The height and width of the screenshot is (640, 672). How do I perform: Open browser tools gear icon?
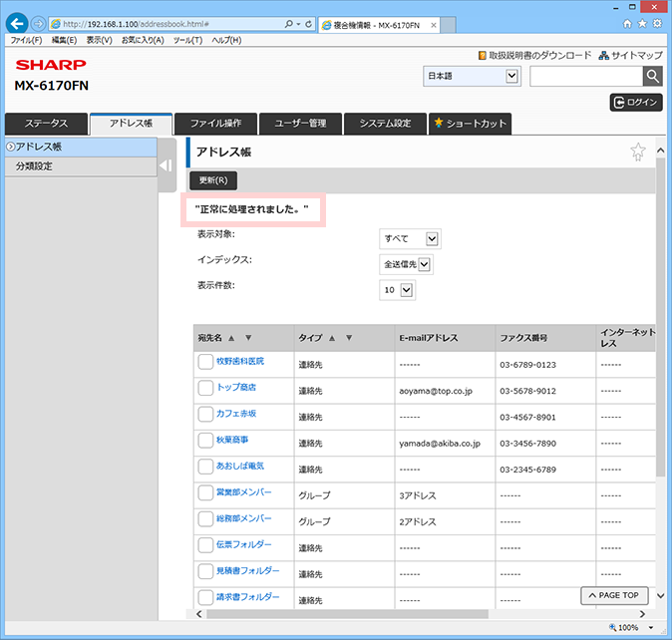click(657, 24)
